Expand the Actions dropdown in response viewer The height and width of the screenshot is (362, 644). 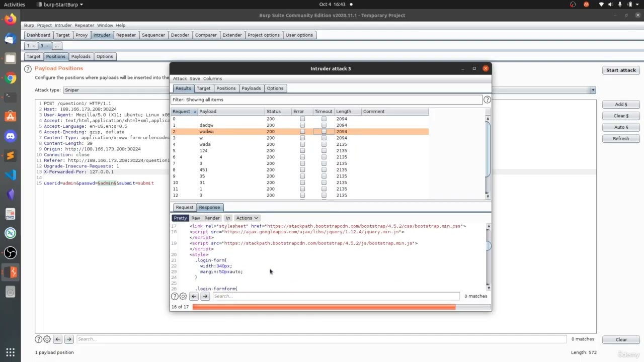click(x=247, y=218)
